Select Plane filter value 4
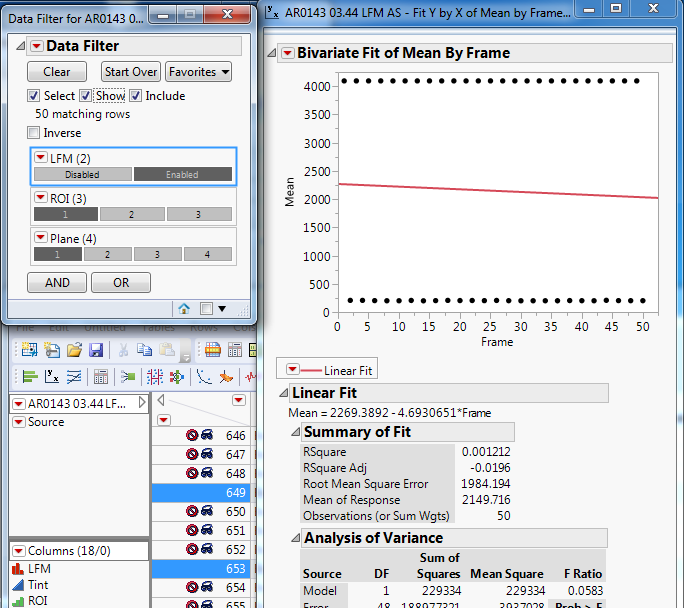The image size is (684, 608). (x=208, y=254)
